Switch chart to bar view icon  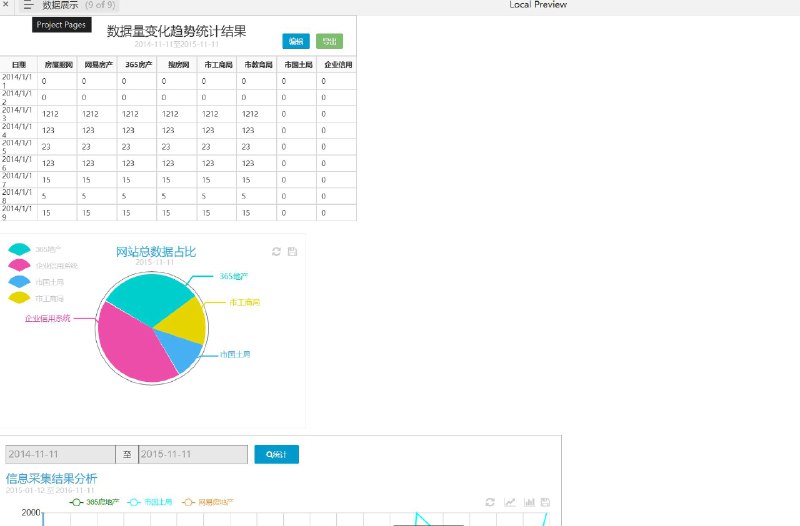[529, 502]
